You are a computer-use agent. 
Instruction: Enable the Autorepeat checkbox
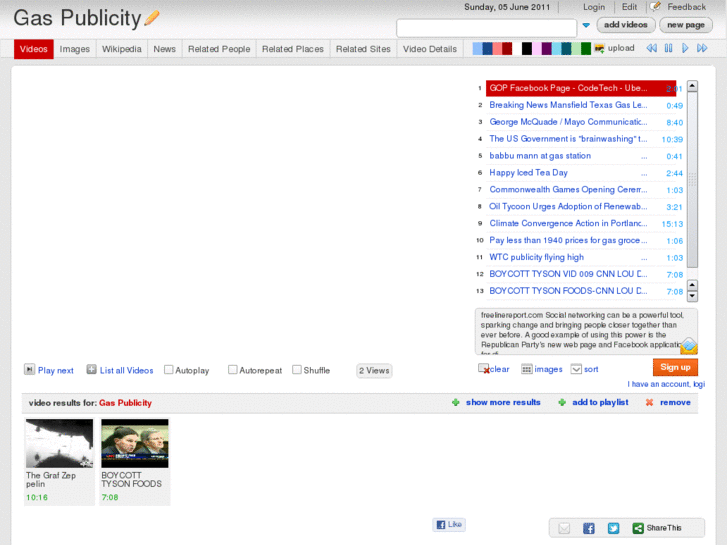[x=233, y=370]
